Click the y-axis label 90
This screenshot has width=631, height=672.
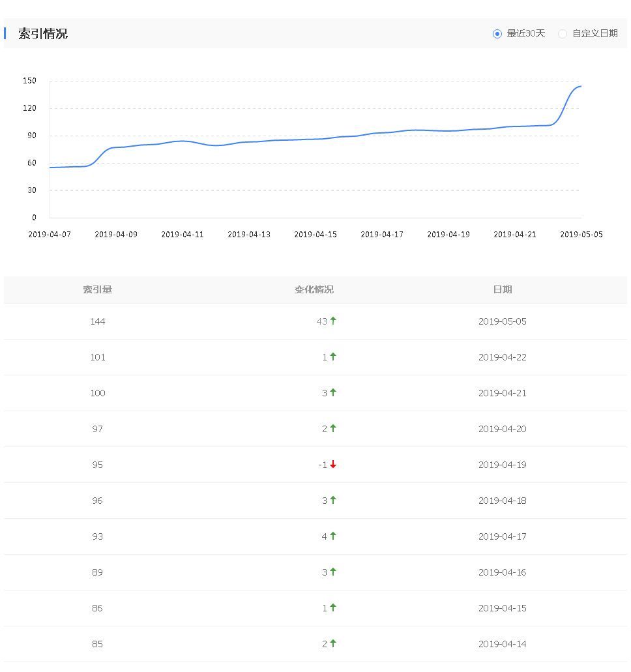click(x=32, y=136)
